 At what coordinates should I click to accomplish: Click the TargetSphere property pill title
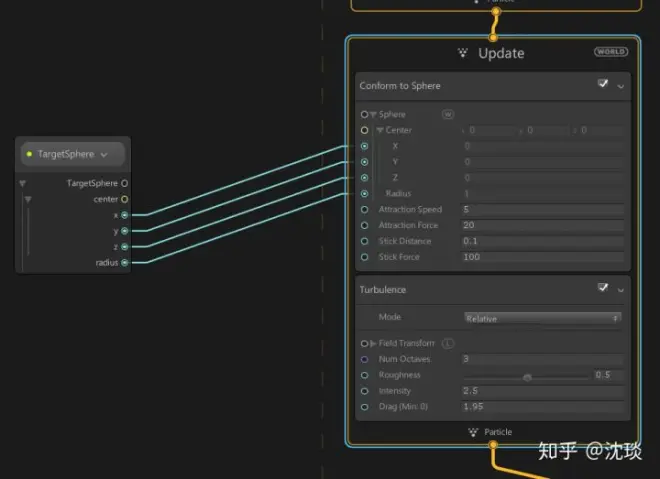click(66, 154)
